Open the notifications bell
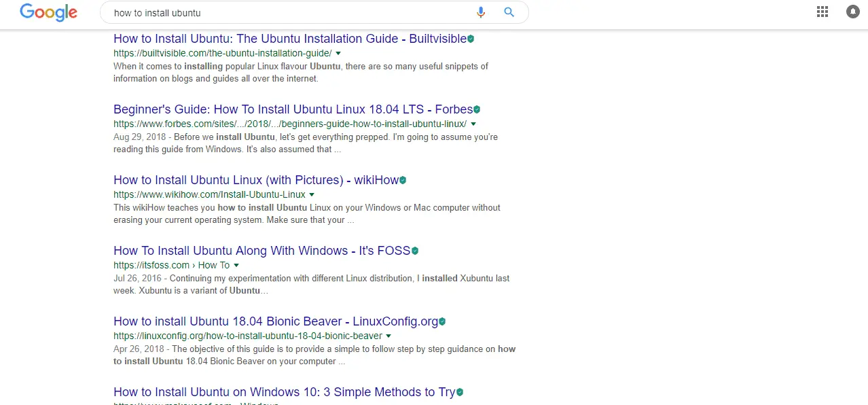 pos(852,12)
